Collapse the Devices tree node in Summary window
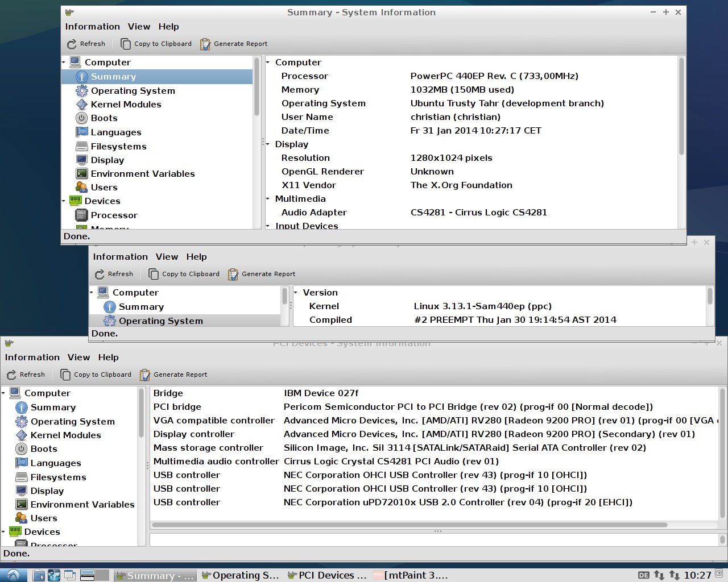 (64, 201)
